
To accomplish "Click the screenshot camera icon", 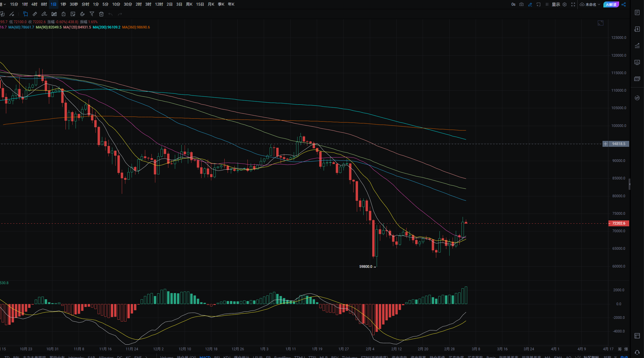I will [521, 4].
